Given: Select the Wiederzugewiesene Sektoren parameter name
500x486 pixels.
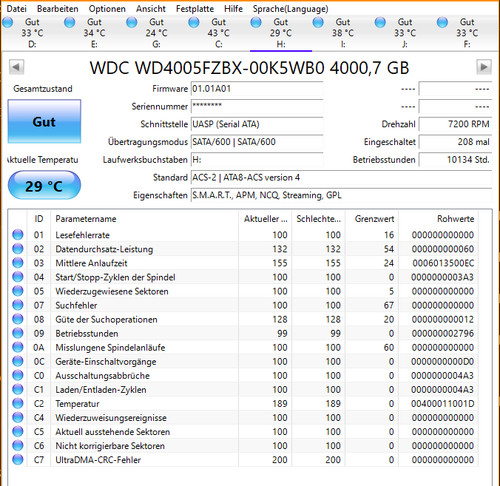Looking at the screenshot, I should (x=112, y=291).
